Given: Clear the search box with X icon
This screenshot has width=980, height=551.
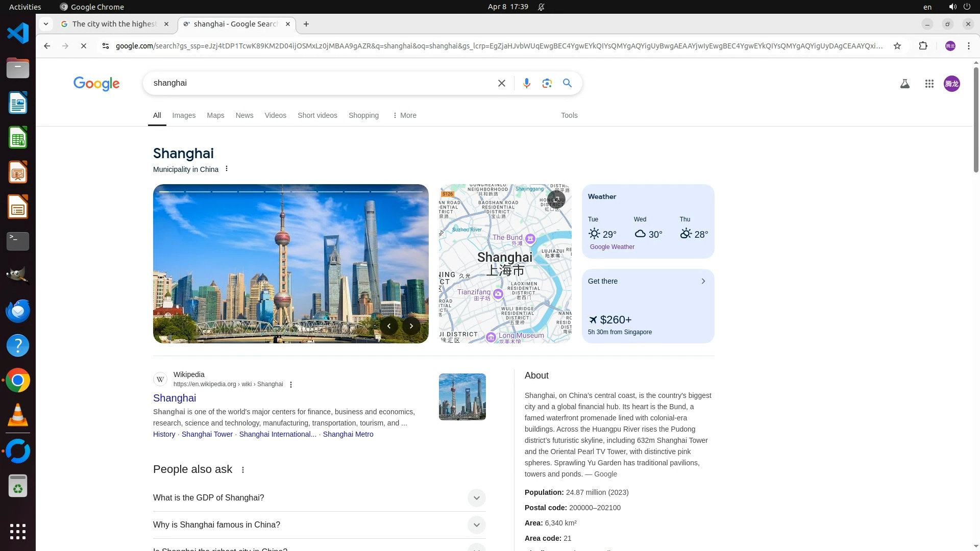Looking at the screenshot, I should (501, 83).
